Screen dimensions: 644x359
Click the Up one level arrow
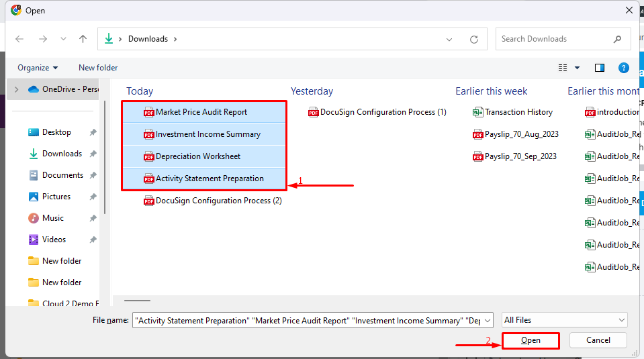tap(83, 39)
